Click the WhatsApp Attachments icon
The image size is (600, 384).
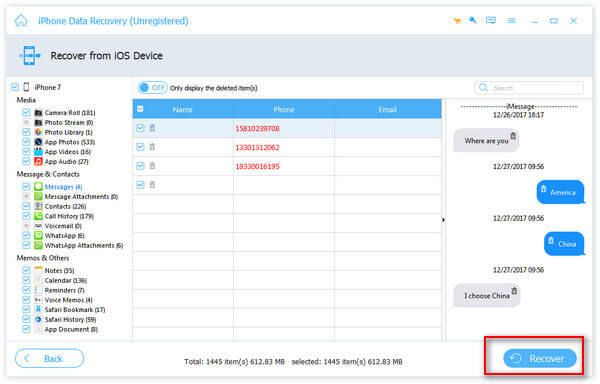pos(38,245)
